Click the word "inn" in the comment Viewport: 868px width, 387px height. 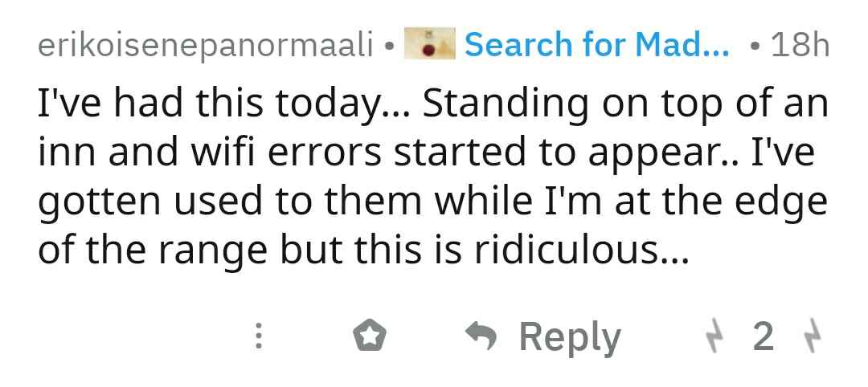(63, 153)
